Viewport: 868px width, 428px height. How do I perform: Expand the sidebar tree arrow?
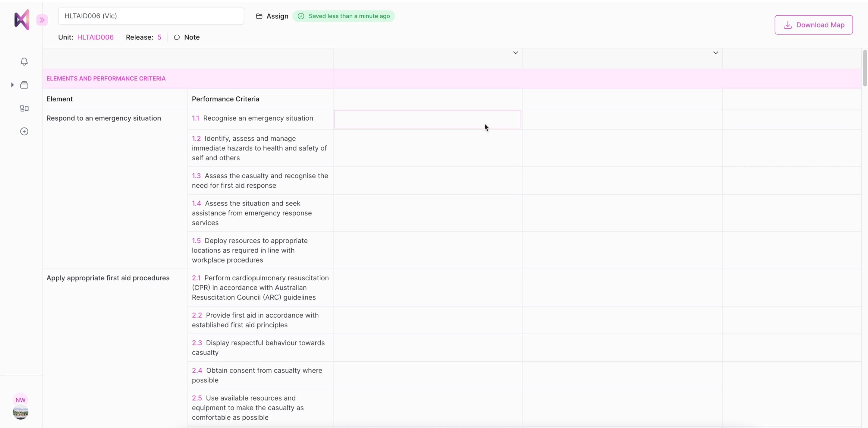(12, 85)
